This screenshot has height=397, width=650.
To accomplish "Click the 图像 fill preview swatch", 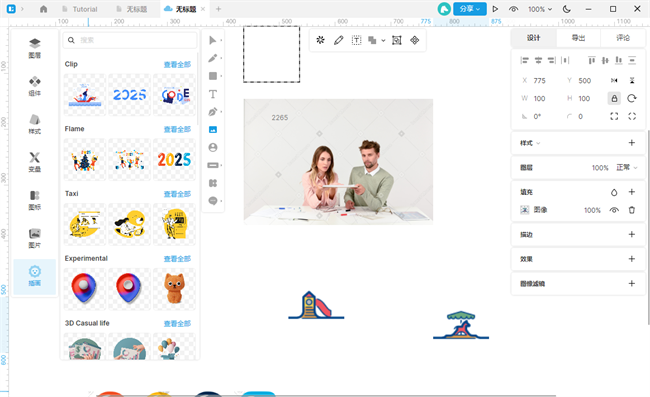I will click(524, 210).
